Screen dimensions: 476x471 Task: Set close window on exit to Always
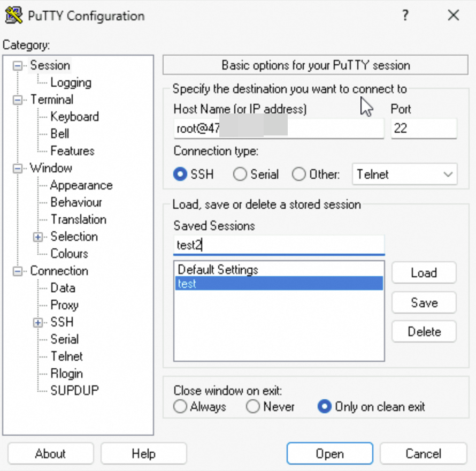[x=181, y=407]
